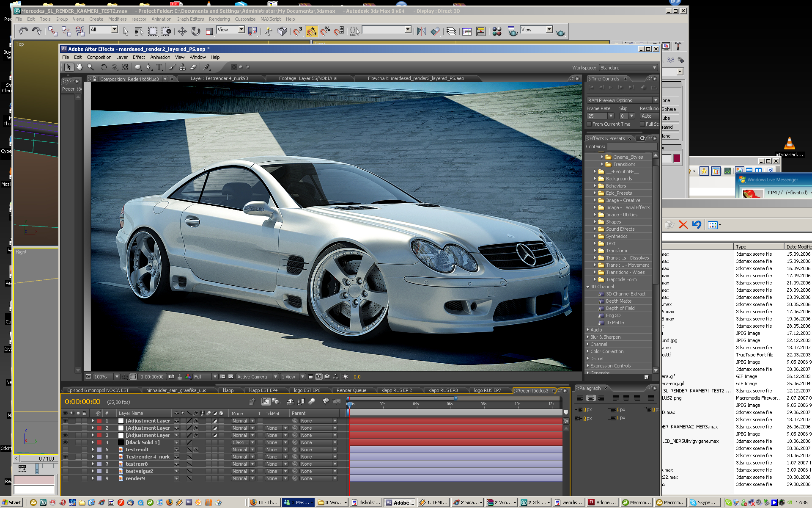
Task: Click the 3ds Max Select and Move icon
Action: (182, 31)
